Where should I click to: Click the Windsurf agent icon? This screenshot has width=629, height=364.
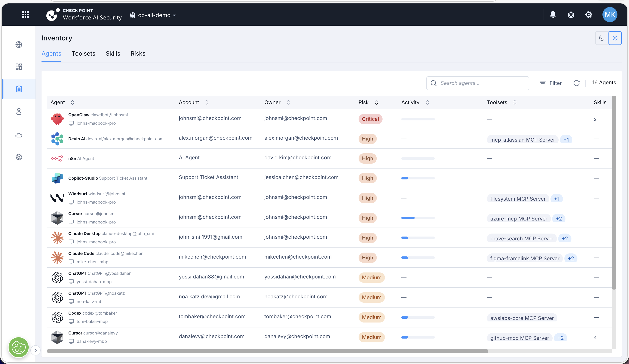point(57,198)
